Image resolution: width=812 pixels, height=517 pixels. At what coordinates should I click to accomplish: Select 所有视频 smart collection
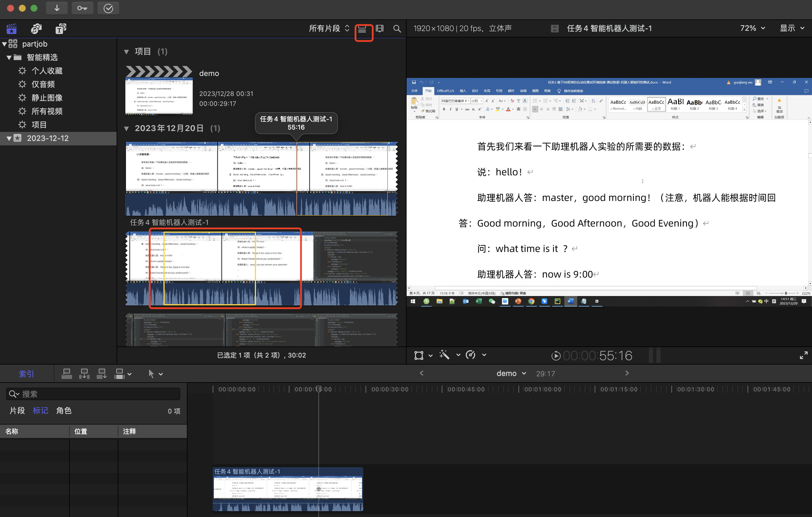(47, 111)
